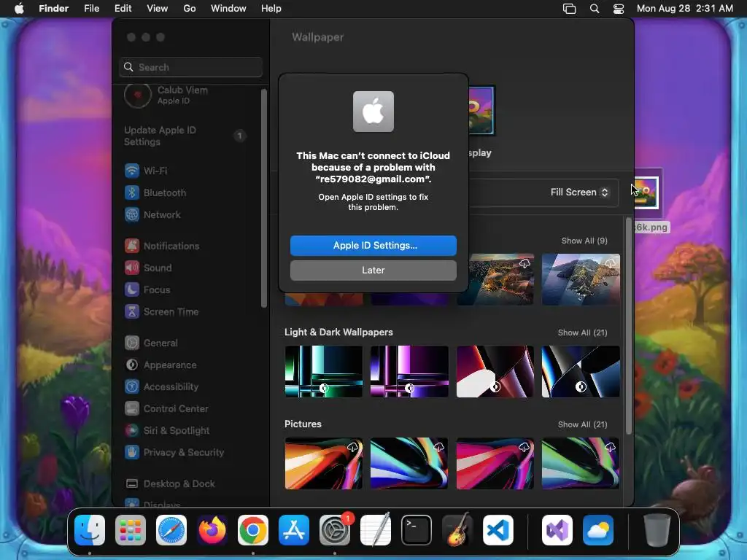Viewport: 747px width, 560px height.
Task: Show All Light & Dark Wallpapers
Action: 582,332
